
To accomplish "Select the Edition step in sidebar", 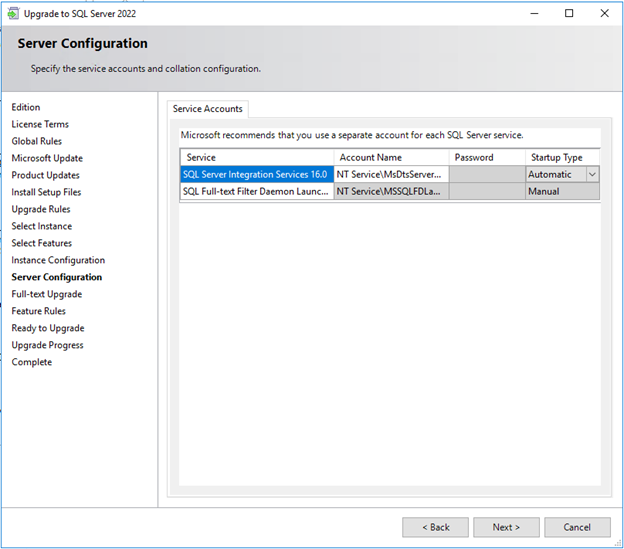I will coord(26,107).
